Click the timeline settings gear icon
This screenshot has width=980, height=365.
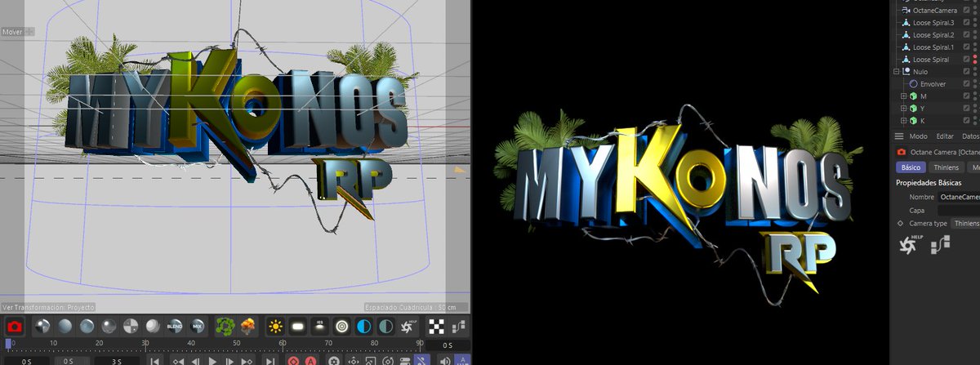333,360
